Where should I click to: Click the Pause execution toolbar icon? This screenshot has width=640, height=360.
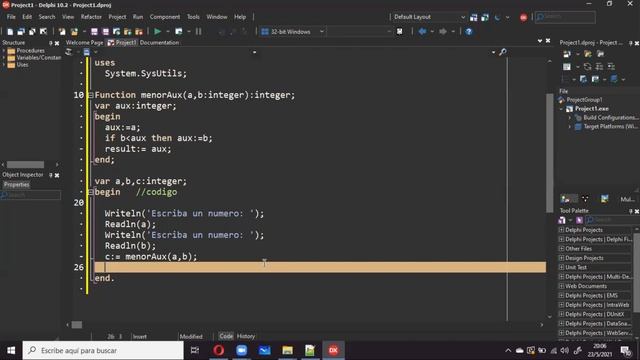coord(198,31)
